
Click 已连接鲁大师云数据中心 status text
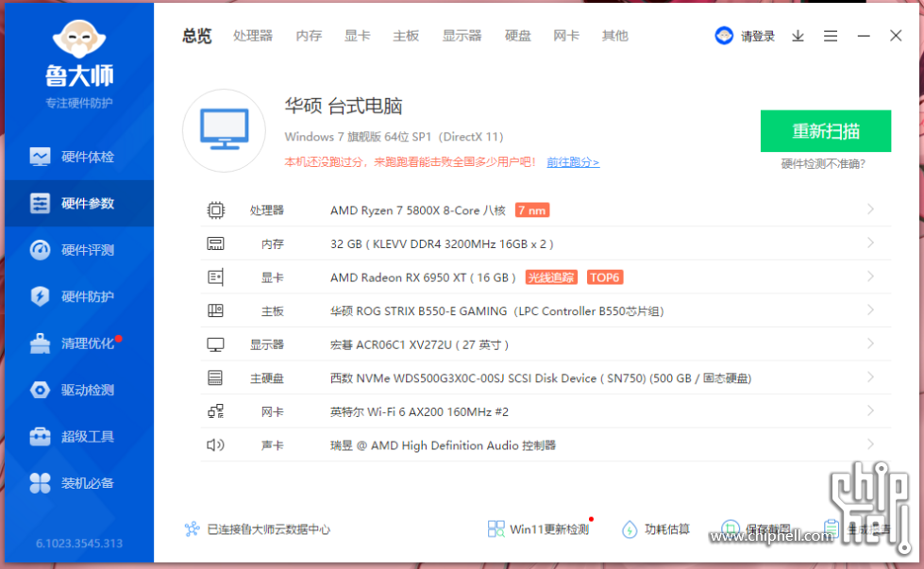(269, 529)
